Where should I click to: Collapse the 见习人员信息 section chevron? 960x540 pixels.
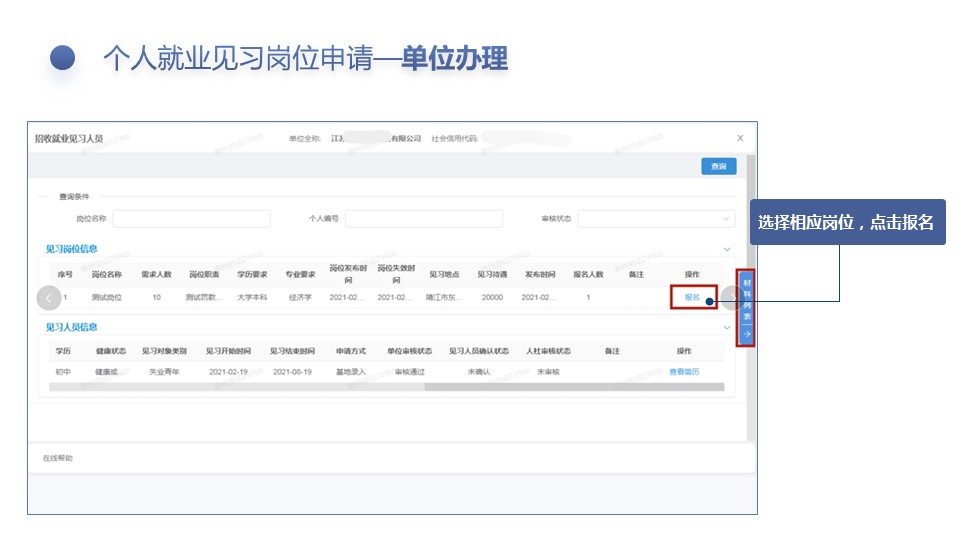tap(727, 327)
